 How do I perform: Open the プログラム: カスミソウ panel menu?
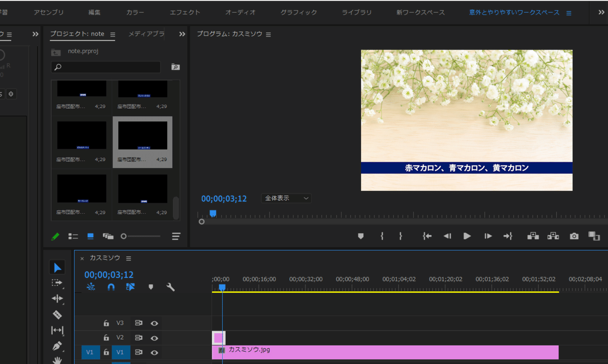[268, 34]
